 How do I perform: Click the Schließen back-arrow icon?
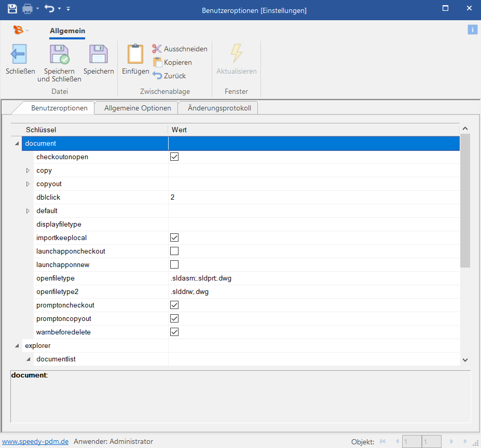click(20, 54)
